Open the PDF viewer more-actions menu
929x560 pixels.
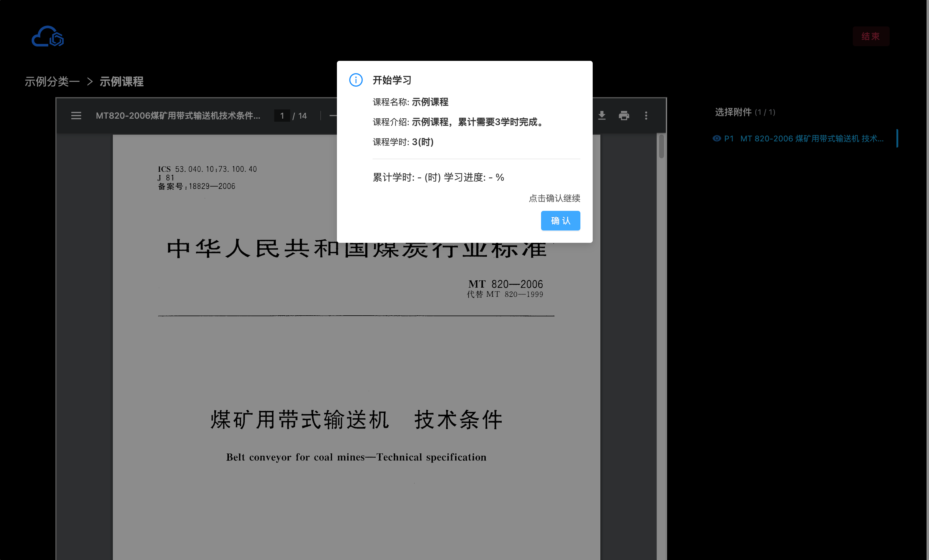(646, 115)
